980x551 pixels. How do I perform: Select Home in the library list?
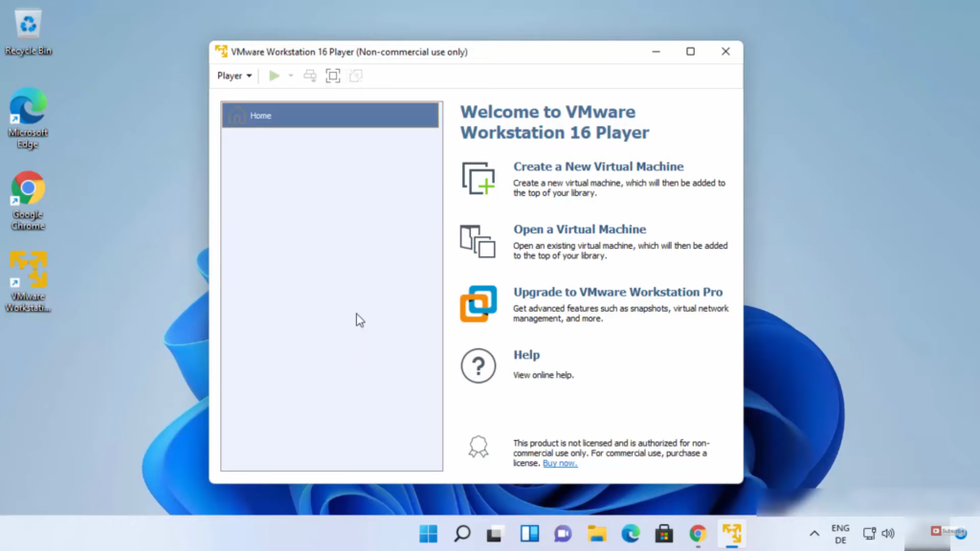point(330,116)
